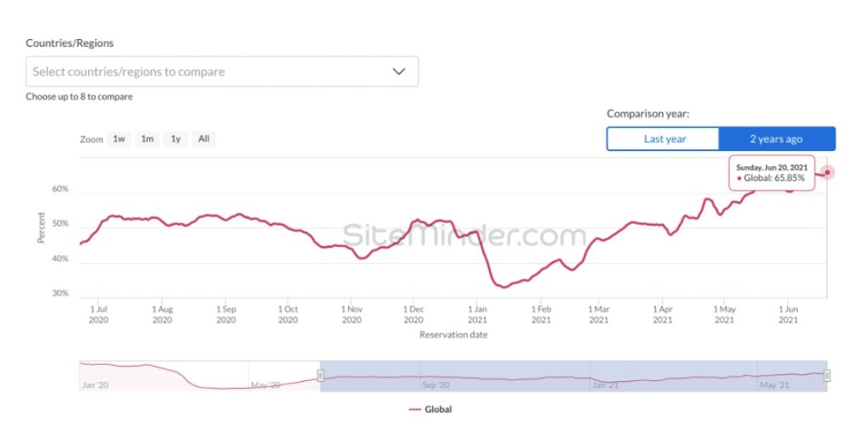868x437 pixels.
Task: Click the left handle of range navigator
Action: [320, 376]
